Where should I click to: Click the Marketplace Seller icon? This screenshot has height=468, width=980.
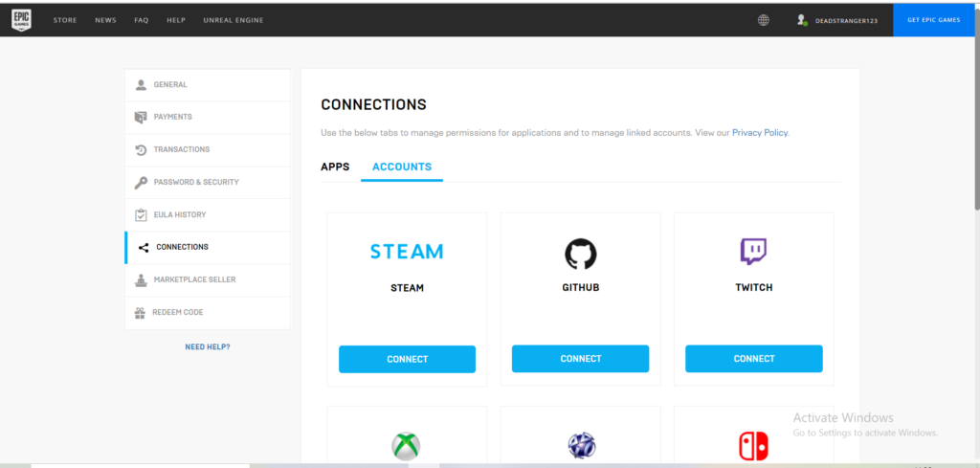(141, 279)
